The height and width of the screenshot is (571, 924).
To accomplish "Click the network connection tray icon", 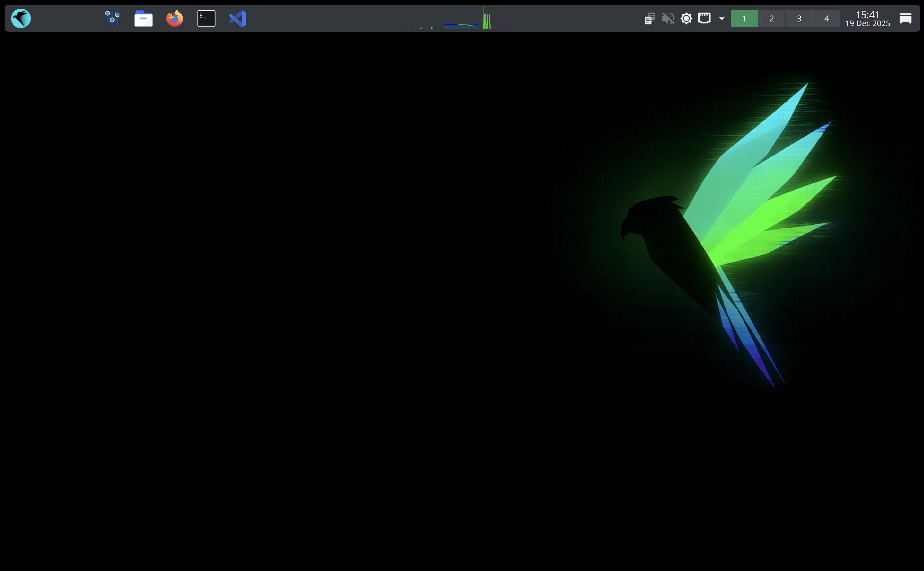I will [x=705, y=18].
